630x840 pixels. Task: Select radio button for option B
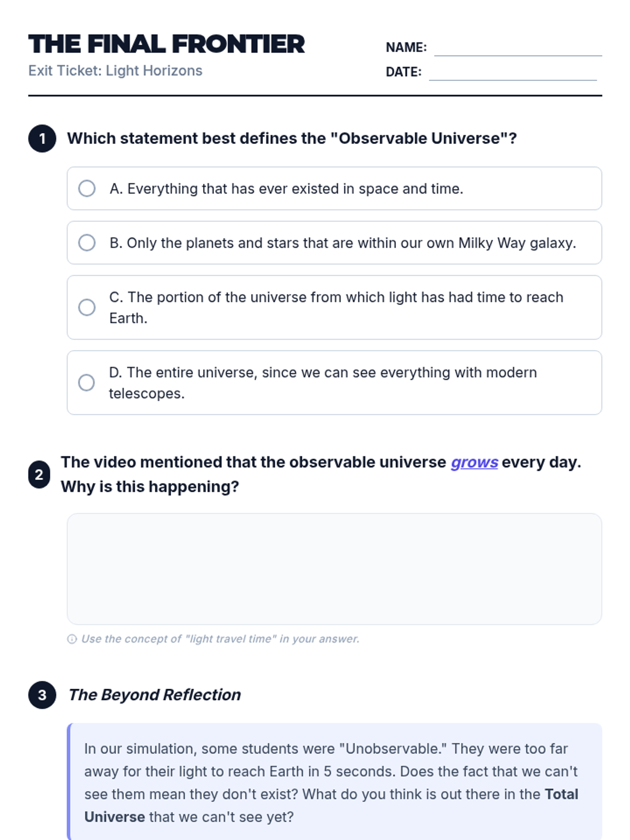[87, 243]
